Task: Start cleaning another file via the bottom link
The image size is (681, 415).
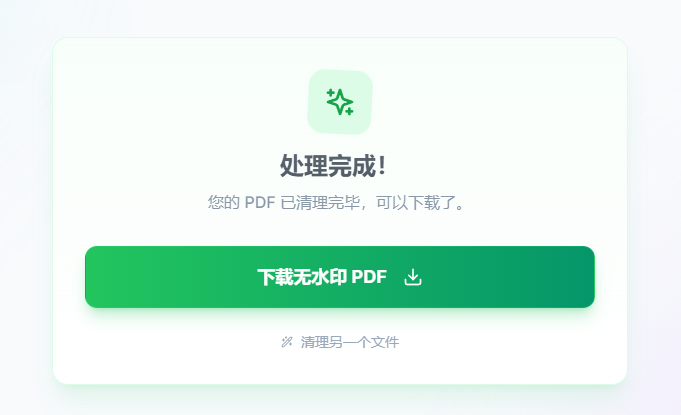Action: [340, 342]
